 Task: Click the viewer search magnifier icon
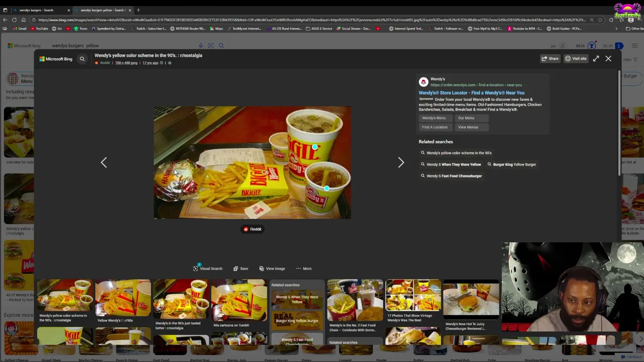click(x=82, y=59)
